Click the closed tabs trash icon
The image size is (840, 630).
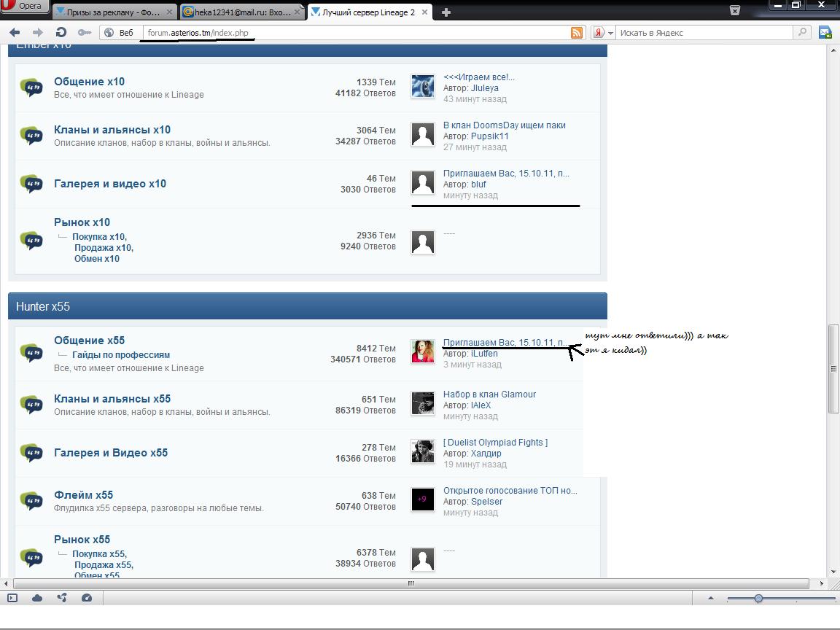click(x=735, y=10)
